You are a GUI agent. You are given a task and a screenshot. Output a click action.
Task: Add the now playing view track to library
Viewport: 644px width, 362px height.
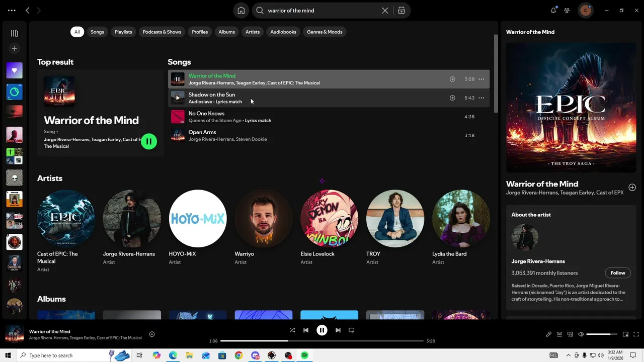click(x=632, y=188)
